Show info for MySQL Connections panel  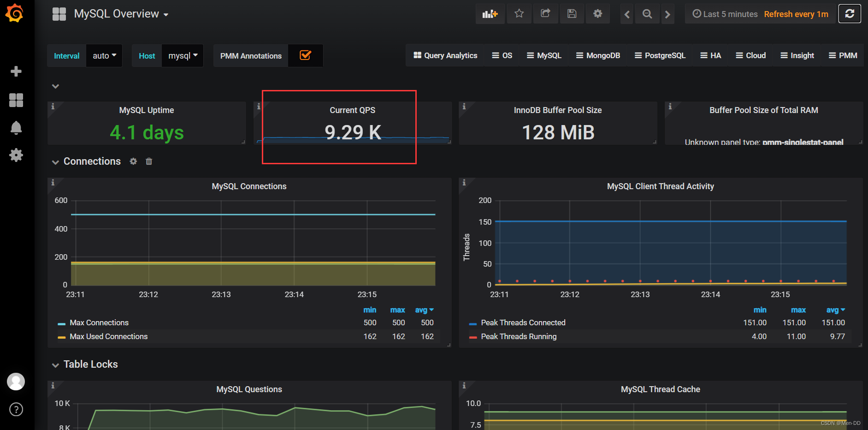[x=53, y=183]
